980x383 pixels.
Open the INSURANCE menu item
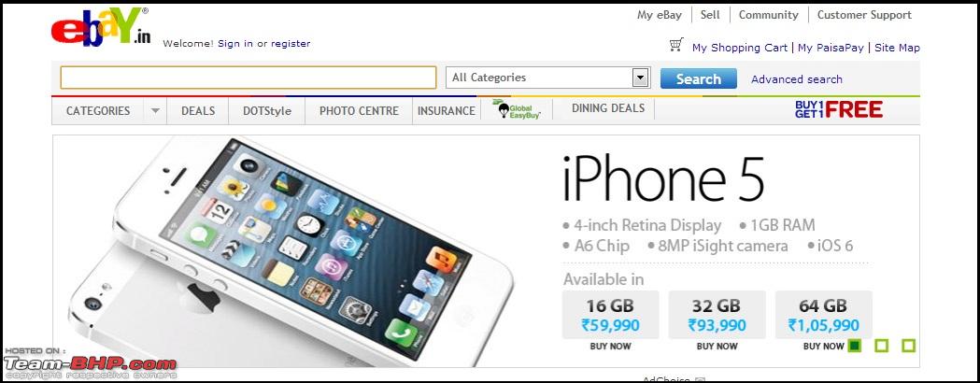click(x=447, y=111)
